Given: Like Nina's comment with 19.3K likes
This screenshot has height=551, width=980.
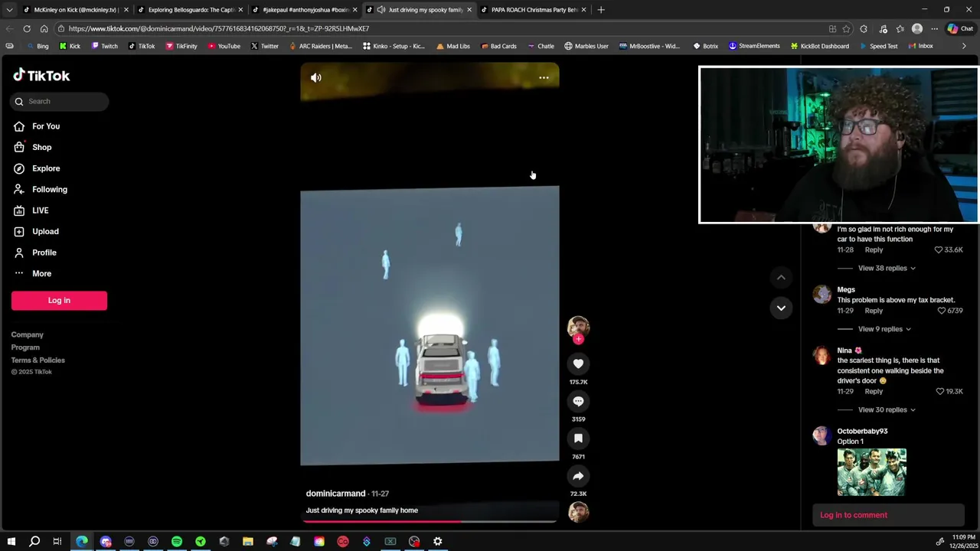Looking at the screenshot, I should click(939, 391).
